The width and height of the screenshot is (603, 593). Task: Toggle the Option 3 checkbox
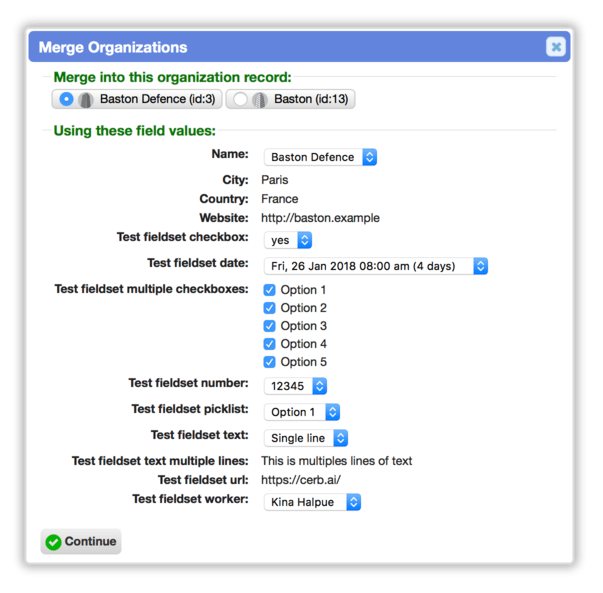click(270, 326)
